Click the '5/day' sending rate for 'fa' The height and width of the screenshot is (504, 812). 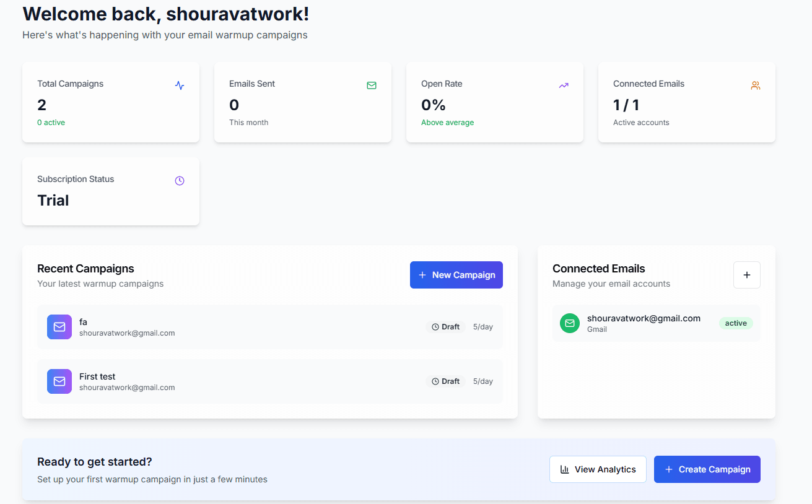tap(482, 326)
